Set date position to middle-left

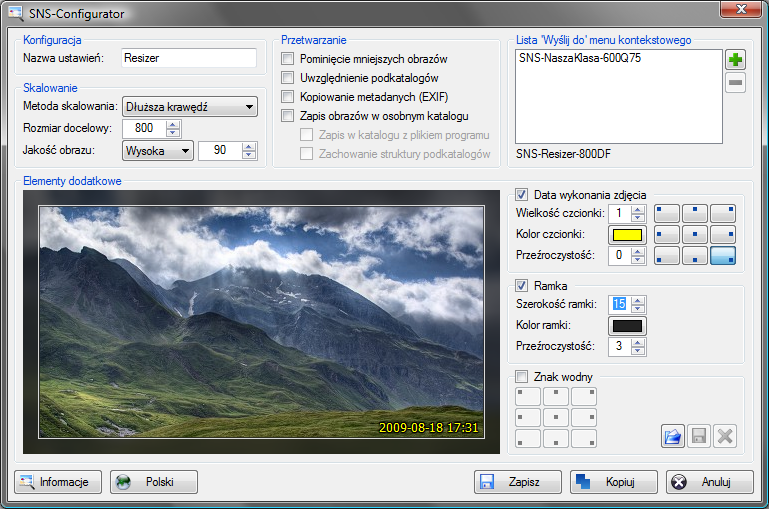[667, 235]
